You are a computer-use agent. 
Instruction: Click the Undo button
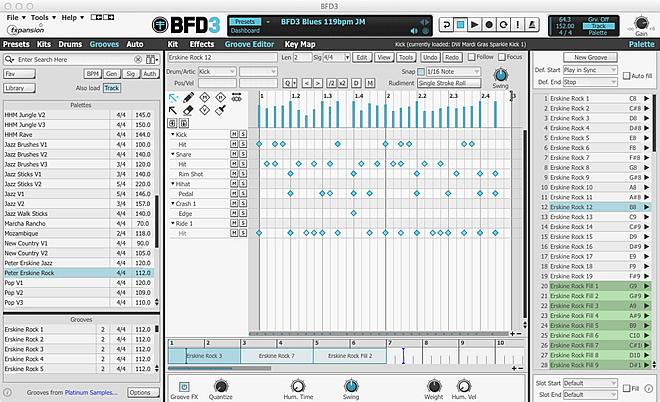430,57
